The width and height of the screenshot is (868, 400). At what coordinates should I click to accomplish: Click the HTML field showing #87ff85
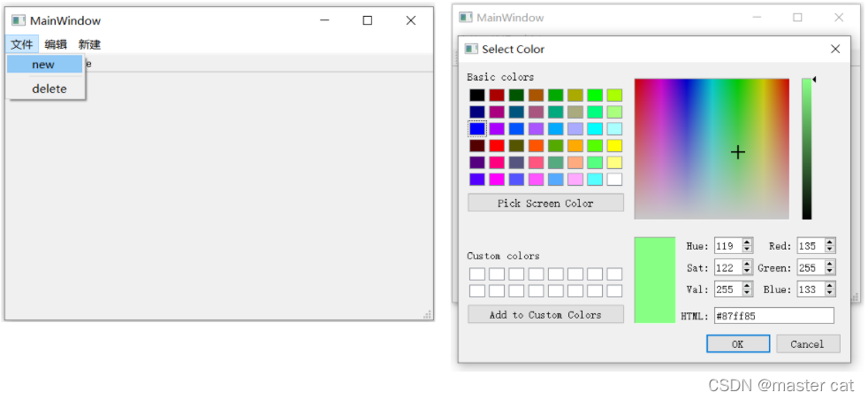(774, 316)
